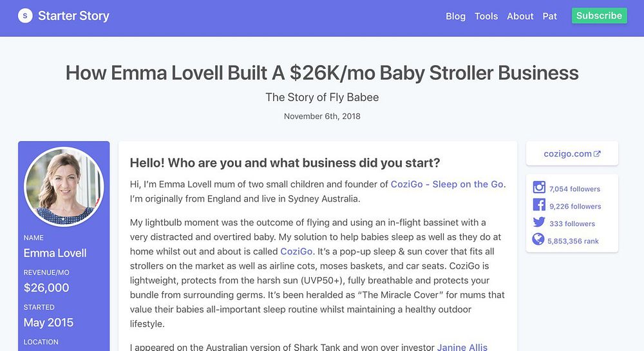
Task: Click the 9,226 followers Facebook count
Action: point(575,206)
